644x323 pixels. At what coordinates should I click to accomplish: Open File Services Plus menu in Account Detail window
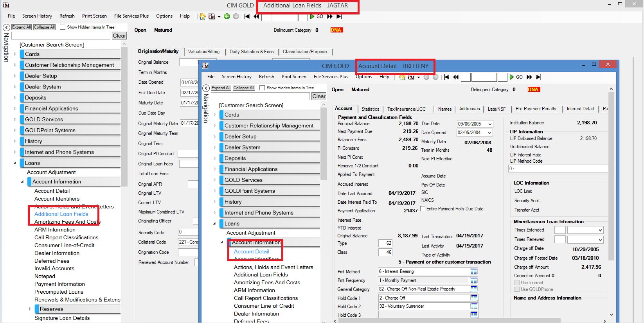click(331, 77)
